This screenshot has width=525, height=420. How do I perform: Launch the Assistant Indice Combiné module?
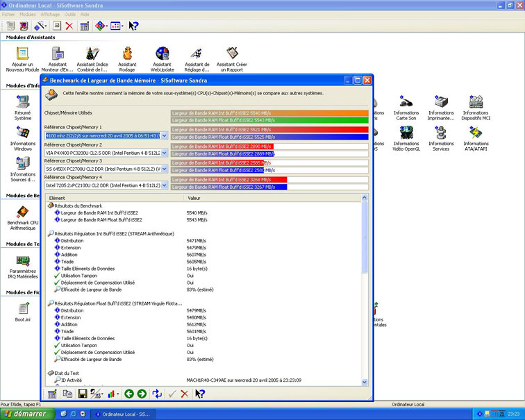coord(92,59)
